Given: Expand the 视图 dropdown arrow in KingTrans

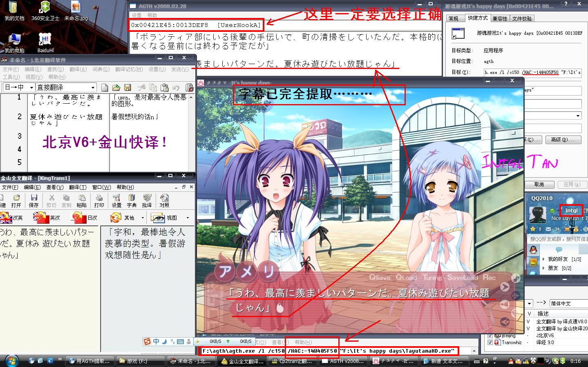Looking at the screenshot, I should point(188,218).
